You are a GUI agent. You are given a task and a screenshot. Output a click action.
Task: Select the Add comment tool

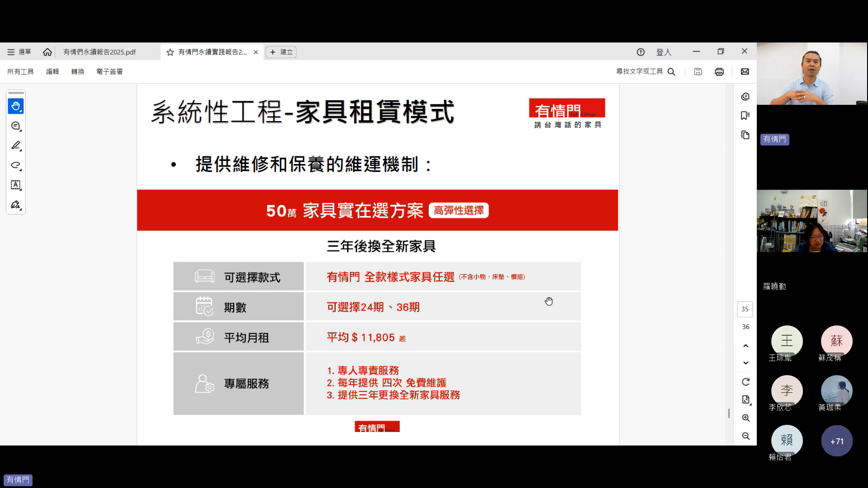click(16, 126)
